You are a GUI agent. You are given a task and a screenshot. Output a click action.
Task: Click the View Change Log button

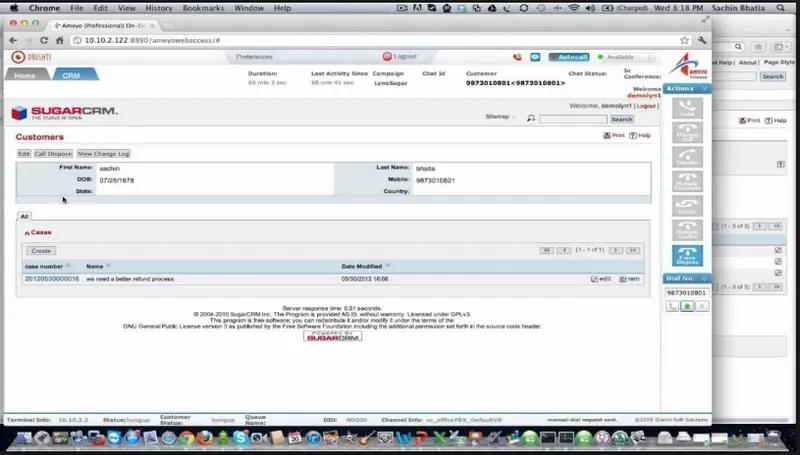[104, 154]
